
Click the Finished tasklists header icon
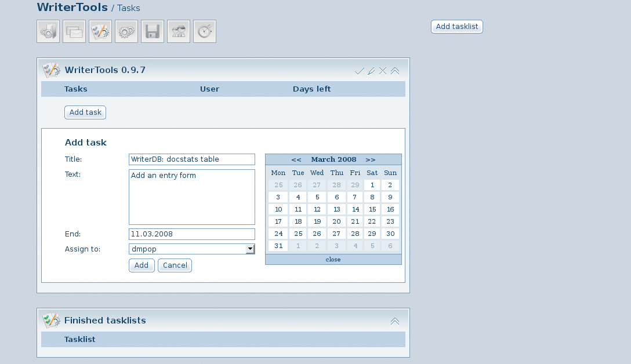[x=52, y=321]
